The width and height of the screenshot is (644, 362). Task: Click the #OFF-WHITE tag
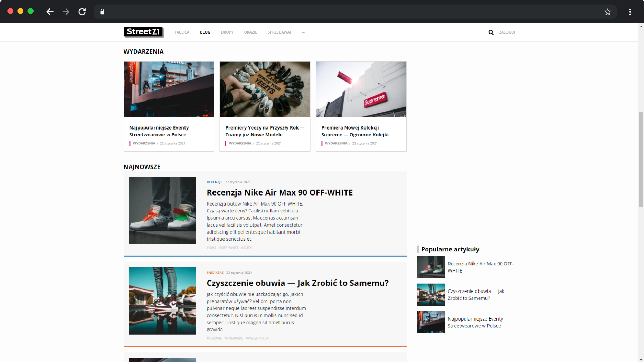228,248
